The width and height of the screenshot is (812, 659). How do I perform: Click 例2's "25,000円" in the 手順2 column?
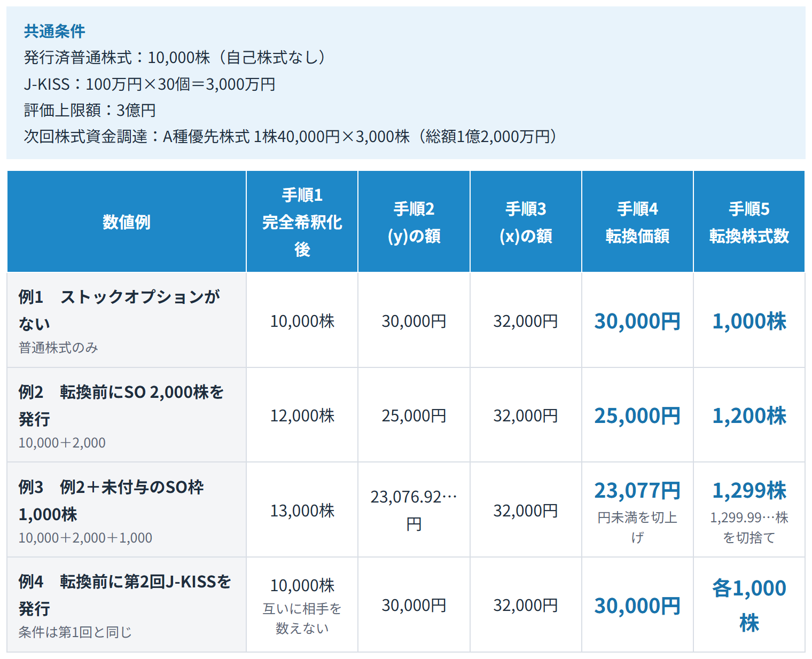click(x=414, y=415)
